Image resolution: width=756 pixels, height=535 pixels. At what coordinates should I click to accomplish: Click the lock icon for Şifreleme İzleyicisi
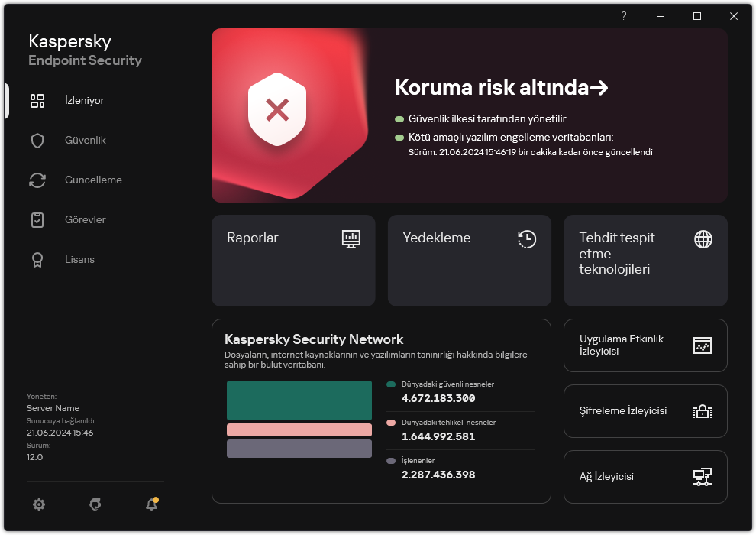[x=702, y=411]
